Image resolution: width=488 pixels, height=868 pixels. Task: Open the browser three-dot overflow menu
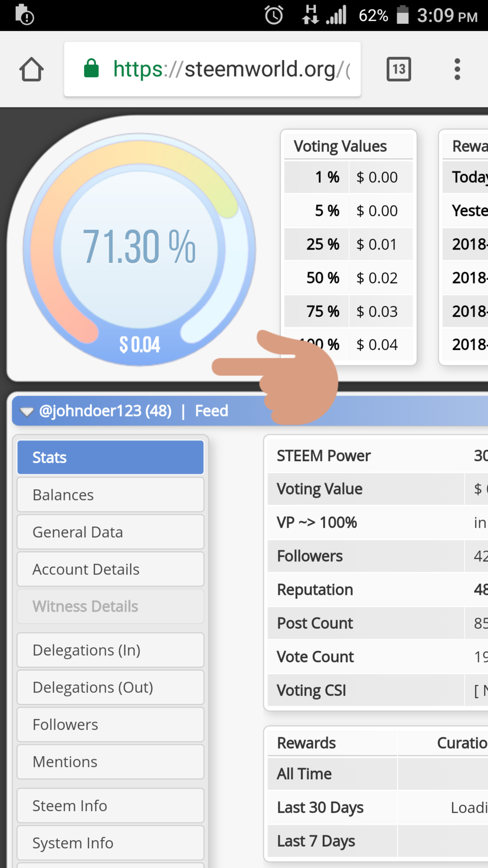[457, 69]
